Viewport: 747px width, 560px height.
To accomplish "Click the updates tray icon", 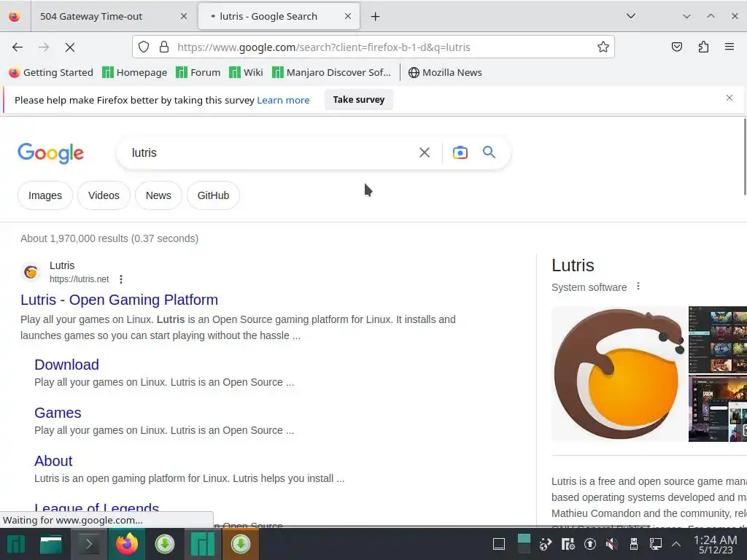I will [x=589, y=544].
